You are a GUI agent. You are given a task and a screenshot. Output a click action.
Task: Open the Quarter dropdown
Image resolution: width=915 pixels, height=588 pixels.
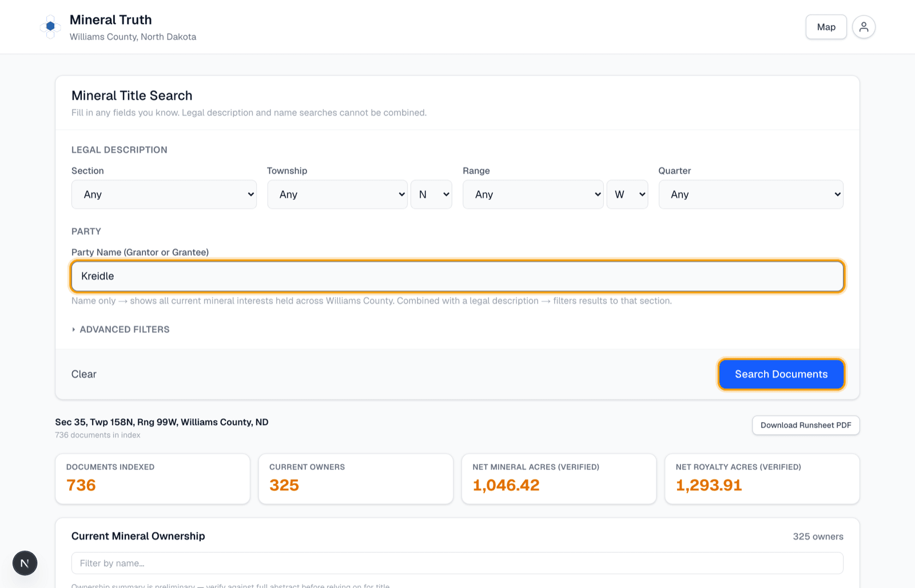click(x=751, y=194)
